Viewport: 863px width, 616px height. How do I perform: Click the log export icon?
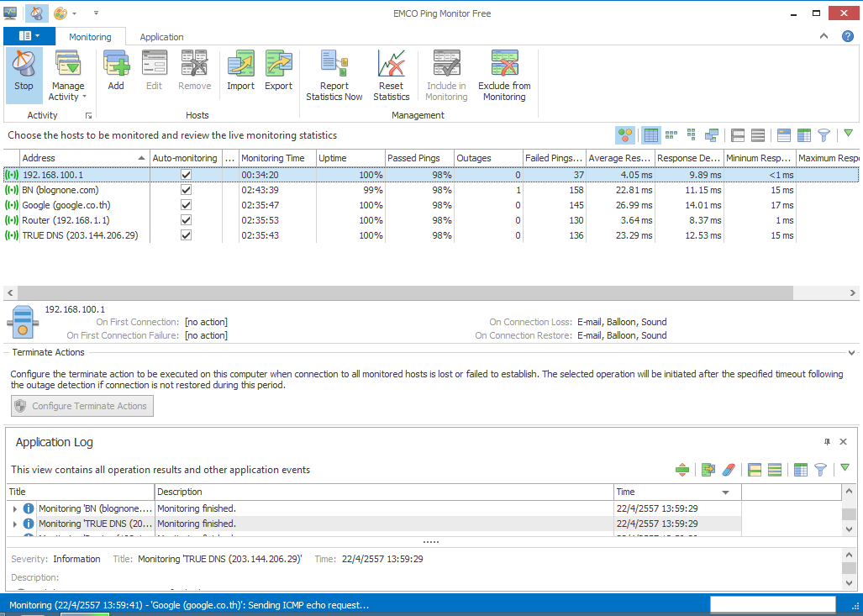coord(708,470)
